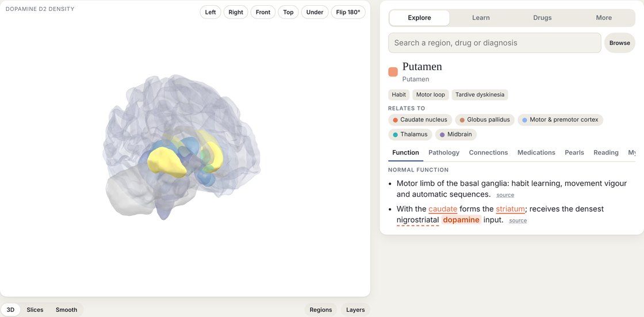Switch to the Drugs tab
Screen dimensions: 644x317
pos(542,18)
